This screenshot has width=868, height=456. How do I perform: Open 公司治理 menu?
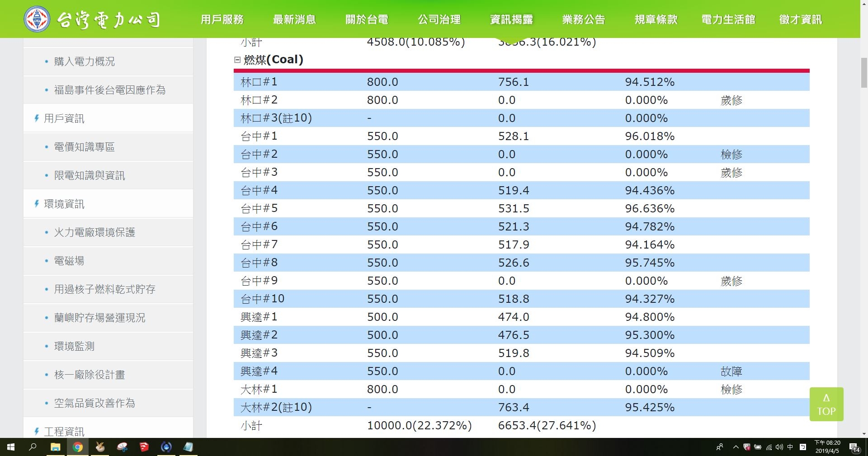point(439,19)
